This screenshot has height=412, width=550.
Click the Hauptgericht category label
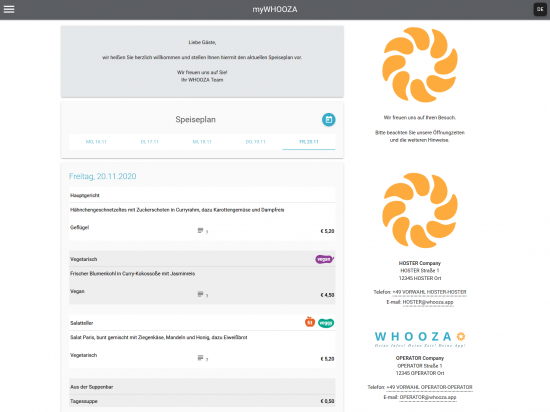click(x=85, y=195)
